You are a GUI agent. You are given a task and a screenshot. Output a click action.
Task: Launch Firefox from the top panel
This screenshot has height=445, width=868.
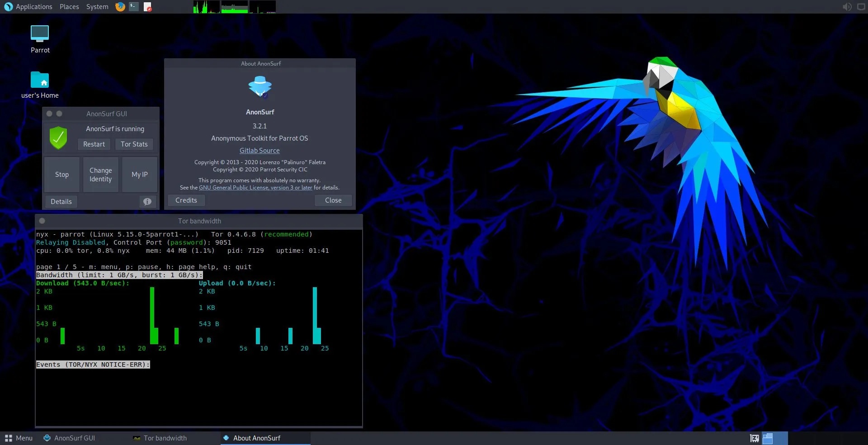[120, 7]
